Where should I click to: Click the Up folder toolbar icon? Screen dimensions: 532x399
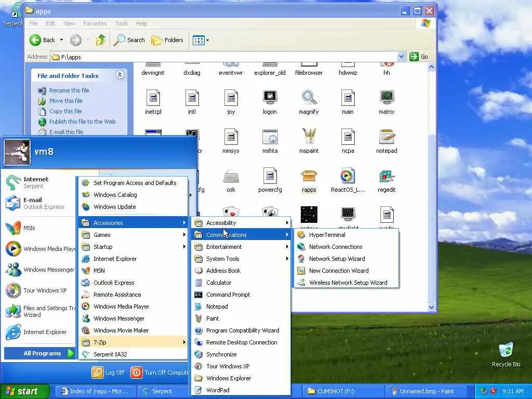[100, 40]
